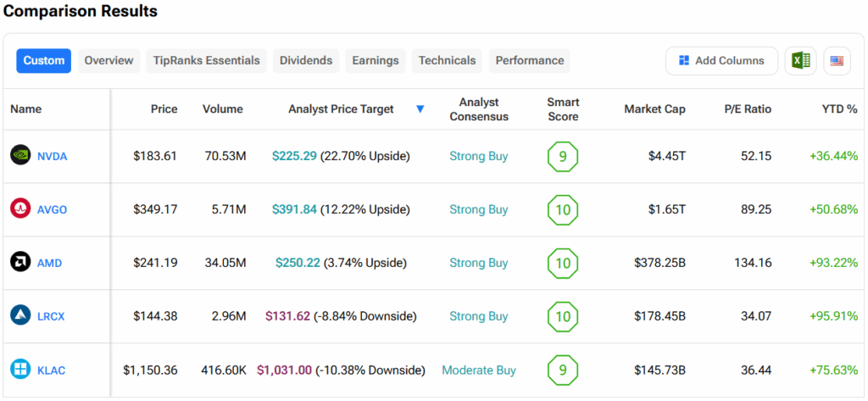Click the AMD company logo icon

pyautogui.click(x=20, y=263)
